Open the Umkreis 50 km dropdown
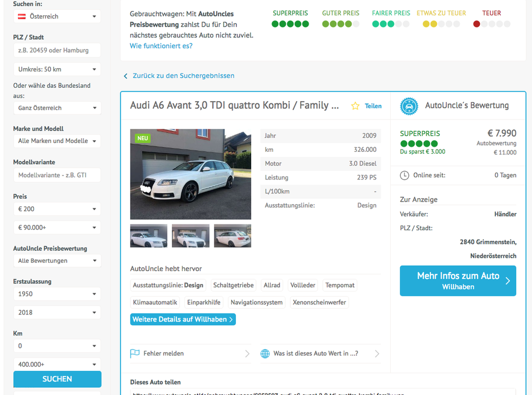This screenshot has height=395, width=532. 57,69
